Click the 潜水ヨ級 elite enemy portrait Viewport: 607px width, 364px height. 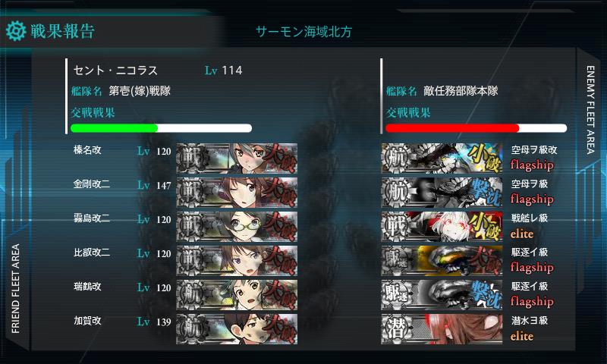click(442, 329)
